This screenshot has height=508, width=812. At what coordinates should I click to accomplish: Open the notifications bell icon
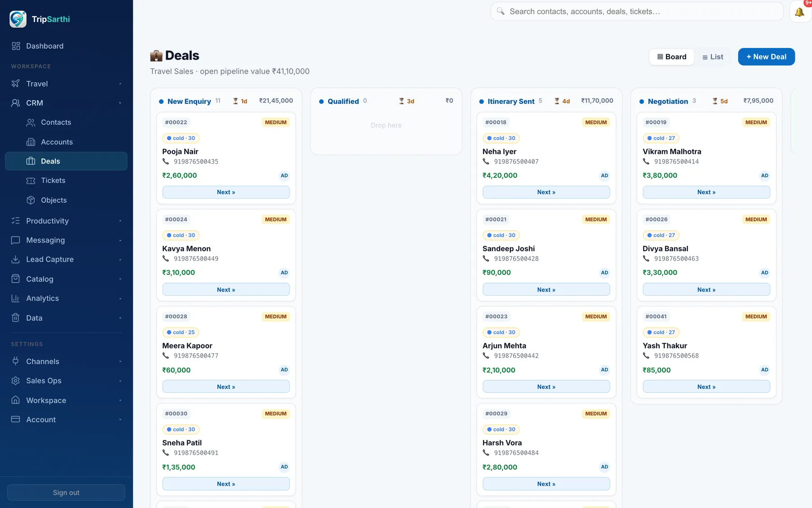799,12
